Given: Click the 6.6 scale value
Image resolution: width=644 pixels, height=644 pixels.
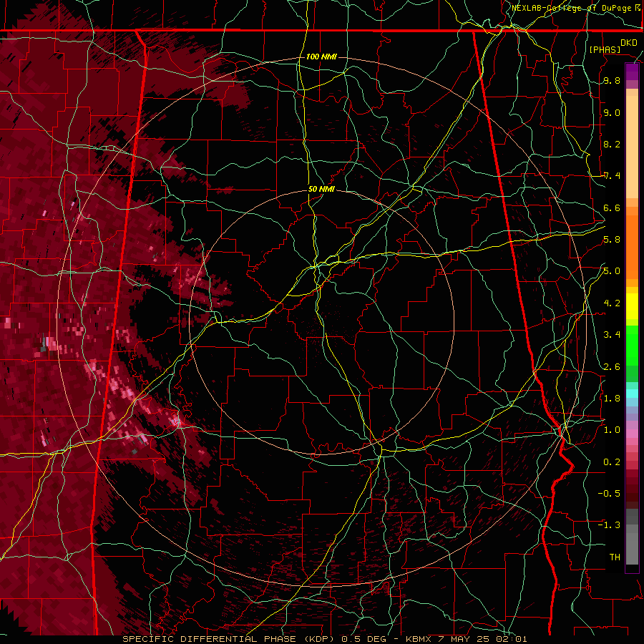Looking at the screenshot, I should [x=612, y=208].
